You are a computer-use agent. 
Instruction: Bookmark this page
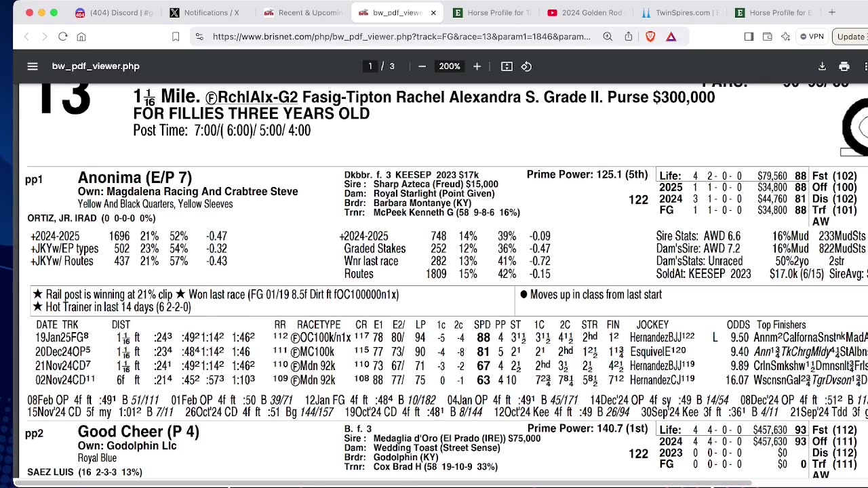coord(176,37)
